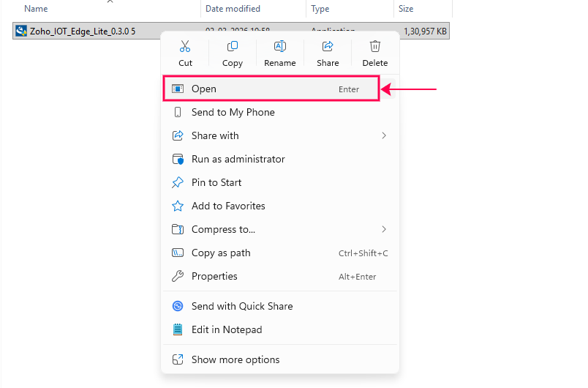Click the zip folder icon beside Compress to
The height and width of the screenshot is (388, 588).
point(178,229)
